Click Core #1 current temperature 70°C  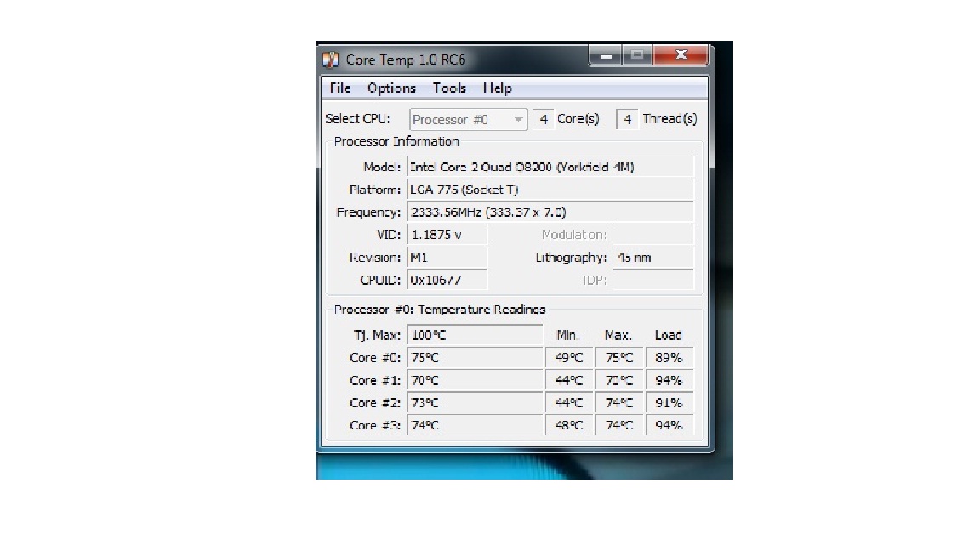(475, 380)
